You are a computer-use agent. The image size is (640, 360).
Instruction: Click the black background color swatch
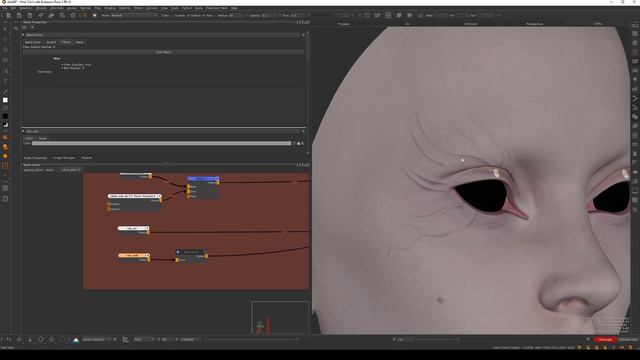tap(5, 116)
